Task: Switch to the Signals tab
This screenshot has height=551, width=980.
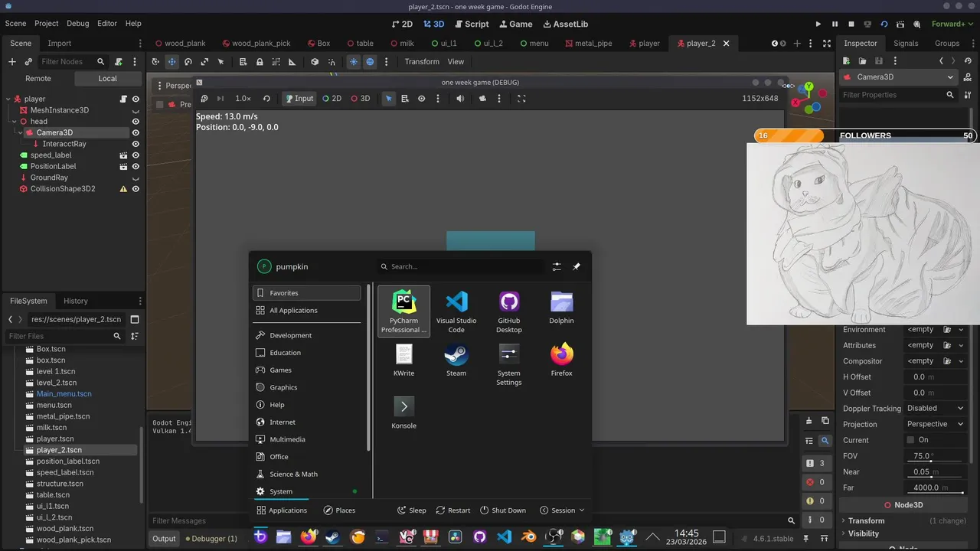Action: click(906, 43)
